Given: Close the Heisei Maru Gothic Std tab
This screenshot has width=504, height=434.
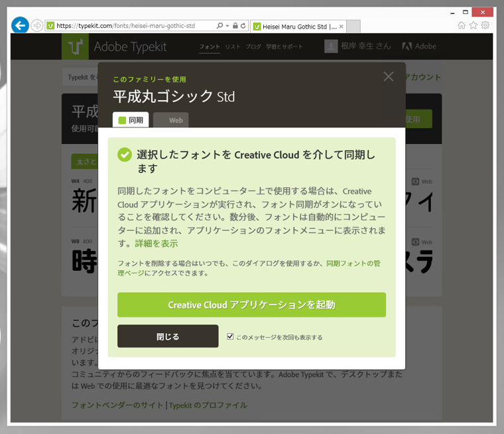Looking at the screenshot, I should point(342,27).
